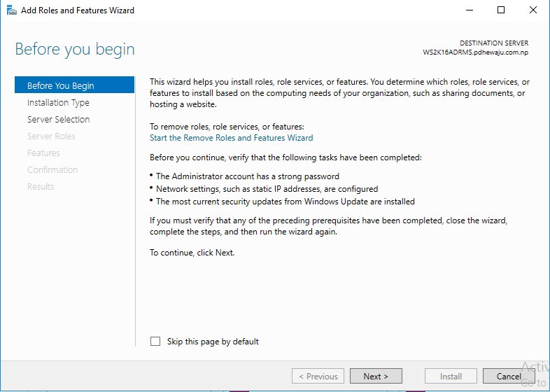Start the Remove Roles and Features Wizard link
550x392 pixels.
(x=231, y=138)
